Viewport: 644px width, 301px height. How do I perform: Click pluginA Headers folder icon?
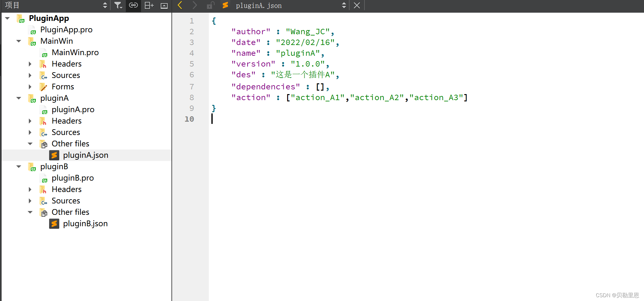pos(43,121)
